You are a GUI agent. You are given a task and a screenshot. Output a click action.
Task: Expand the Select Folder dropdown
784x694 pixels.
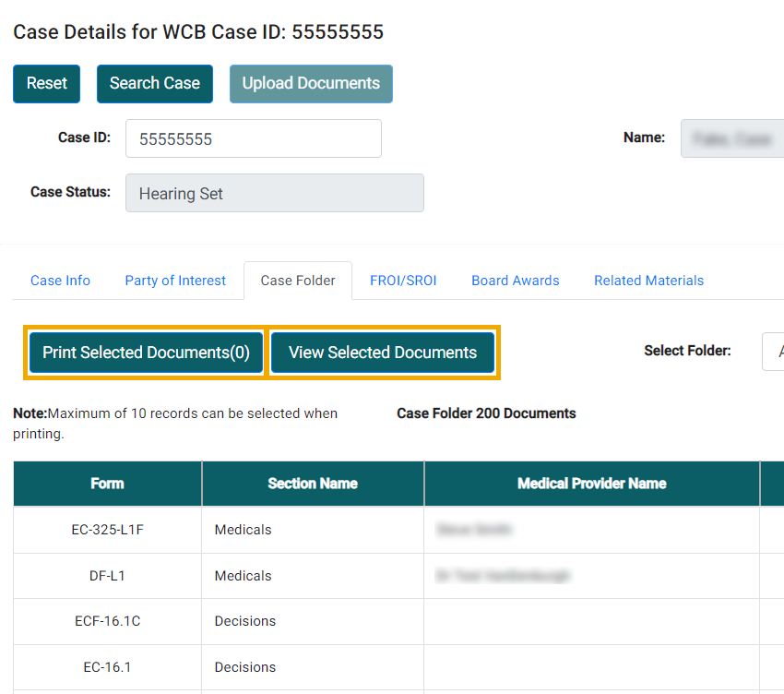[x=773, y=352]
